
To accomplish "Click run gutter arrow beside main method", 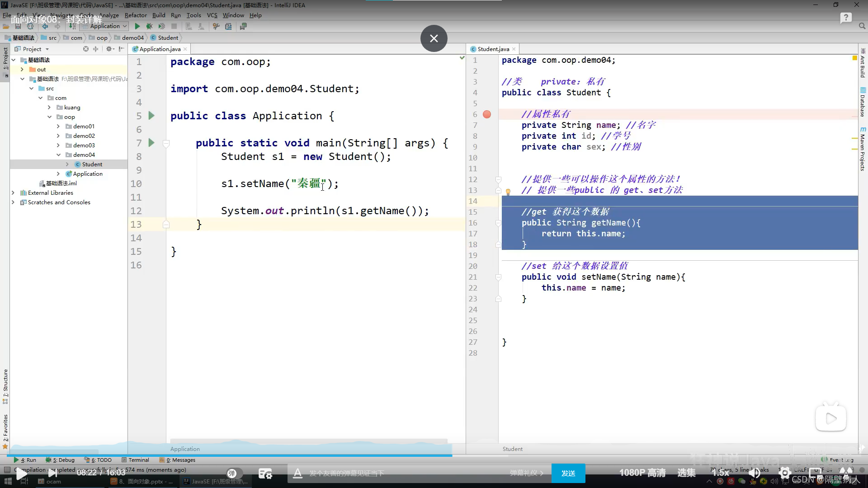I will coord(151,143).
